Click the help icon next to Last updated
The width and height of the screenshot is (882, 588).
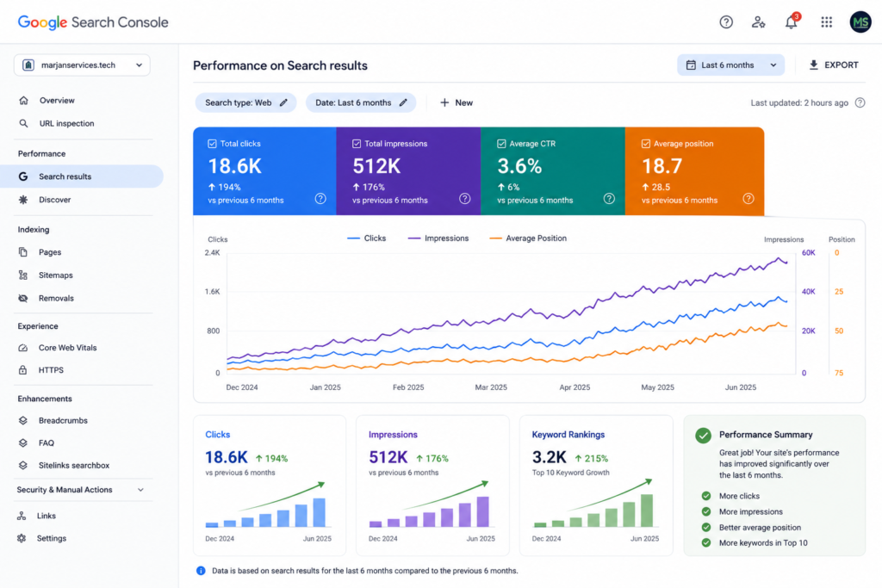[x=860, y=102]
